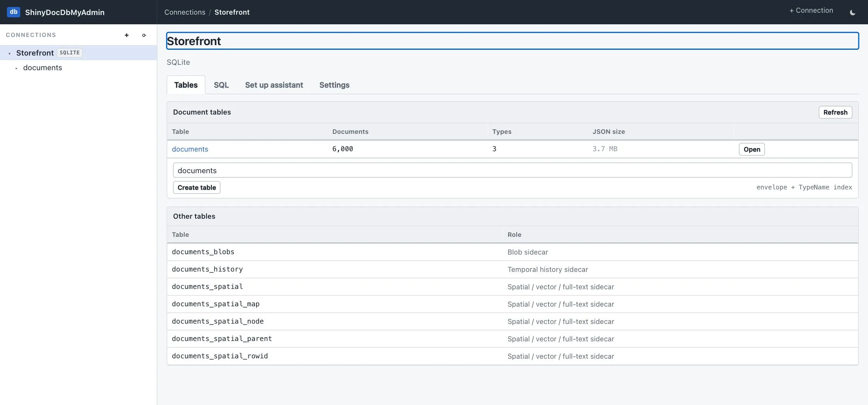
Task: Select documents_spatial_parent row
Action: click(x=512, y=339)
